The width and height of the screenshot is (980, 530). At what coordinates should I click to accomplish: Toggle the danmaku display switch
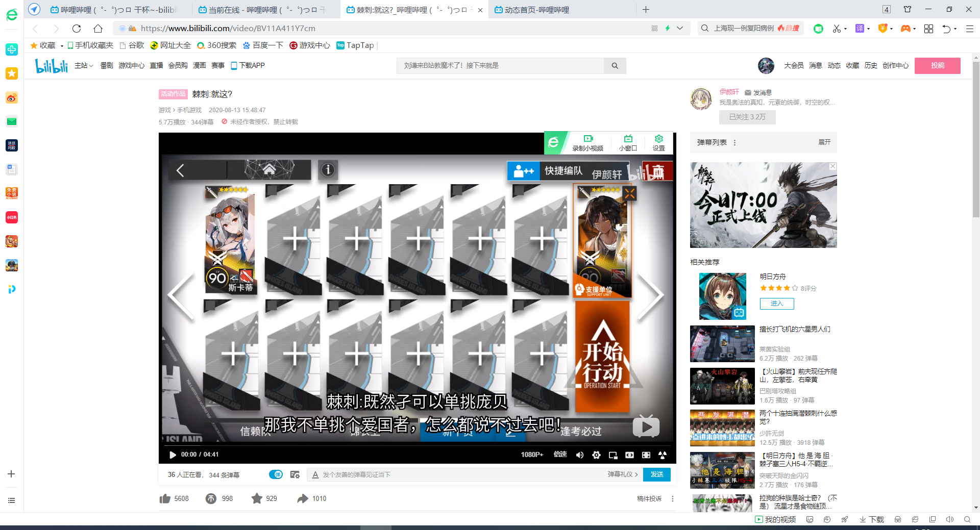[x=276, y=474]
